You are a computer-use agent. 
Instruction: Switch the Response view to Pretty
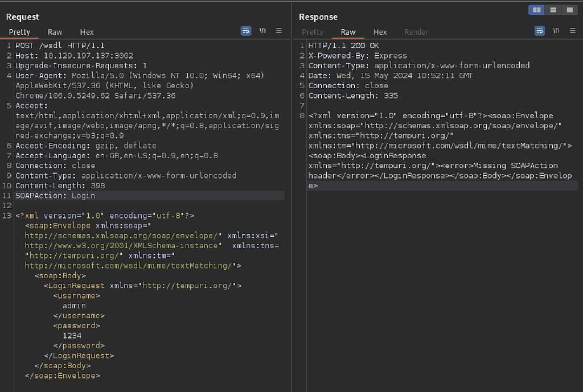tap(313, 32)
